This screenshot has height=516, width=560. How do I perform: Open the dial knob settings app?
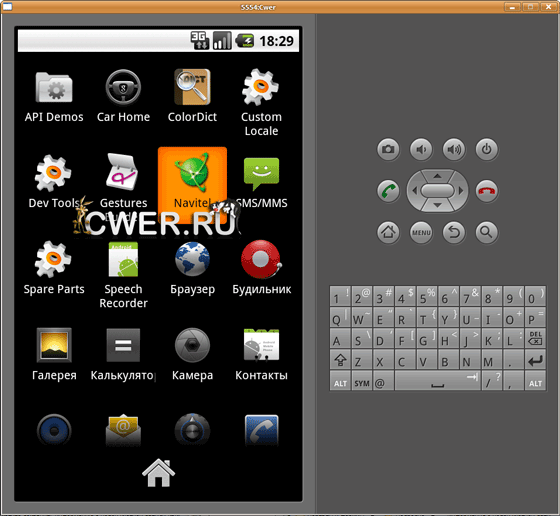pyautogui.click(x=192, y=431)
